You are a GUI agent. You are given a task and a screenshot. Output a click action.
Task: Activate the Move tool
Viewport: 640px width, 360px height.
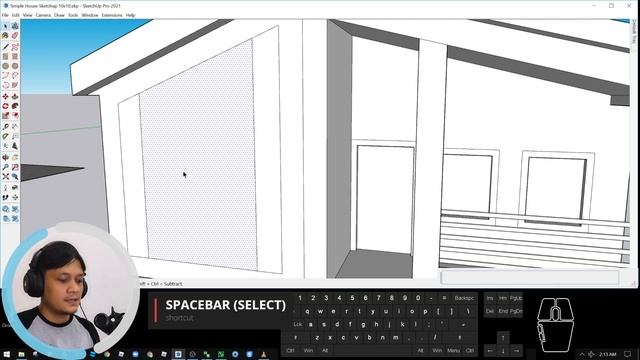click(x=5, y=96)
